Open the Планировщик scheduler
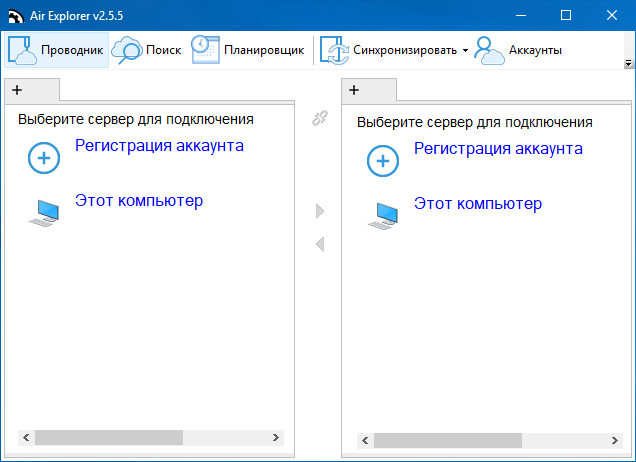The image size is (636, 462). pos(248,50)
